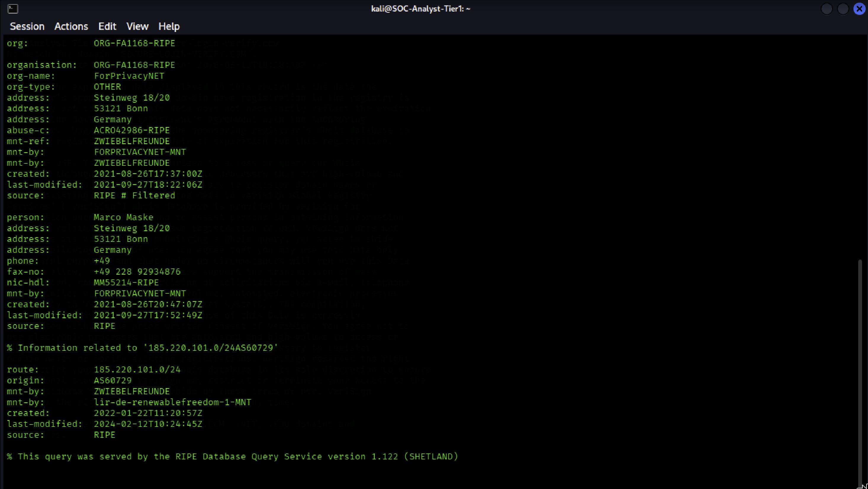868x489 pixels.
Task: Click last-modified timestamp 2024-02-12T10:24:45Z
Action: [x=148, y=424]
